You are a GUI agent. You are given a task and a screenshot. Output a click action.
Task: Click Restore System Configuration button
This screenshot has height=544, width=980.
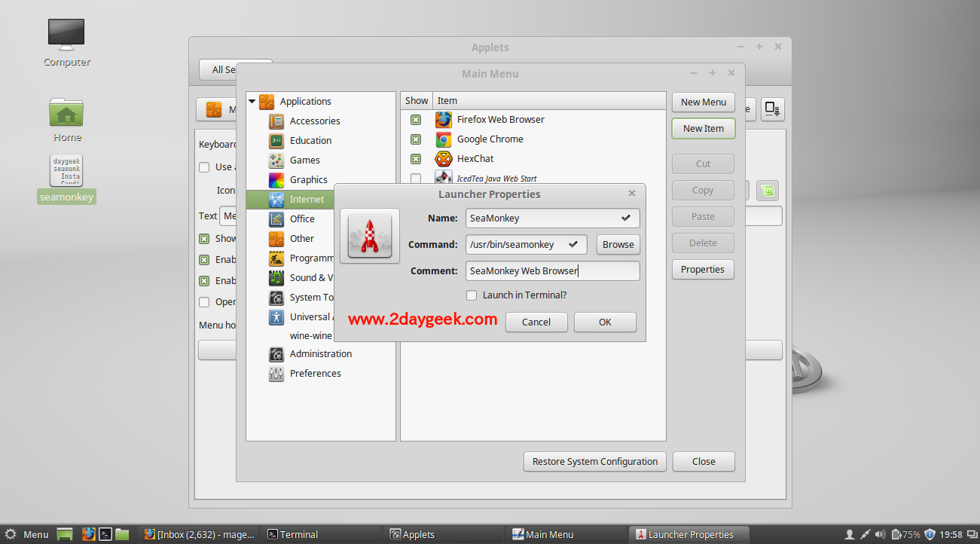coord(595,461)
